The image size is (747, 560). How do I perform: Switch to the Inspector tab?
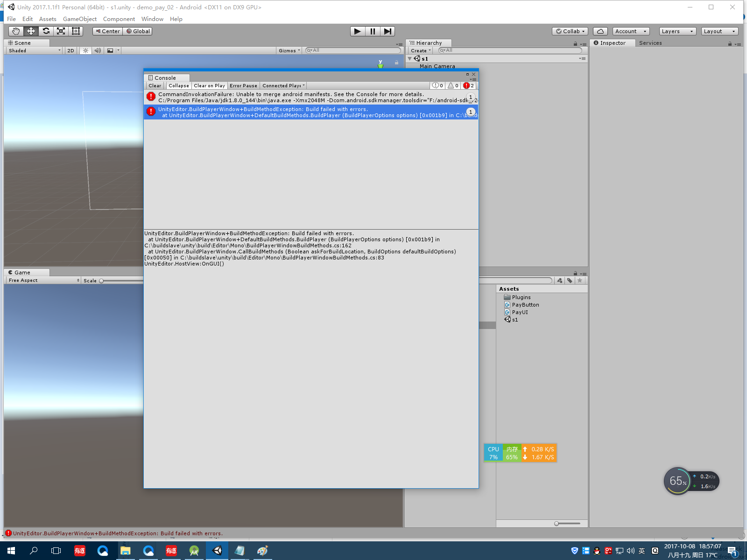(613, 43)
